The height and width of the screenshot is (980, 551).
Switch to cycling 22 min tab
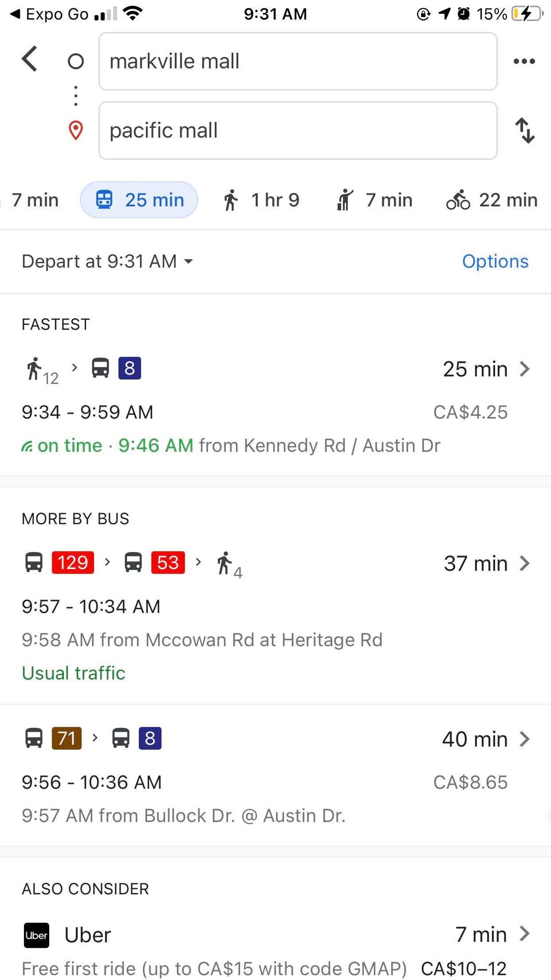[492, 200]
